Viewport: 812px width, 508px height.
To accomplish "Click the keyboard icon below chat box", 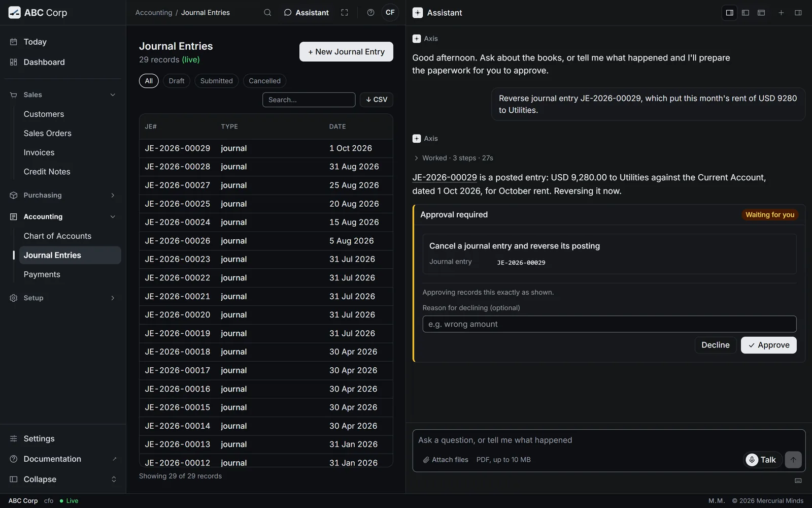I will click(798, 481).
